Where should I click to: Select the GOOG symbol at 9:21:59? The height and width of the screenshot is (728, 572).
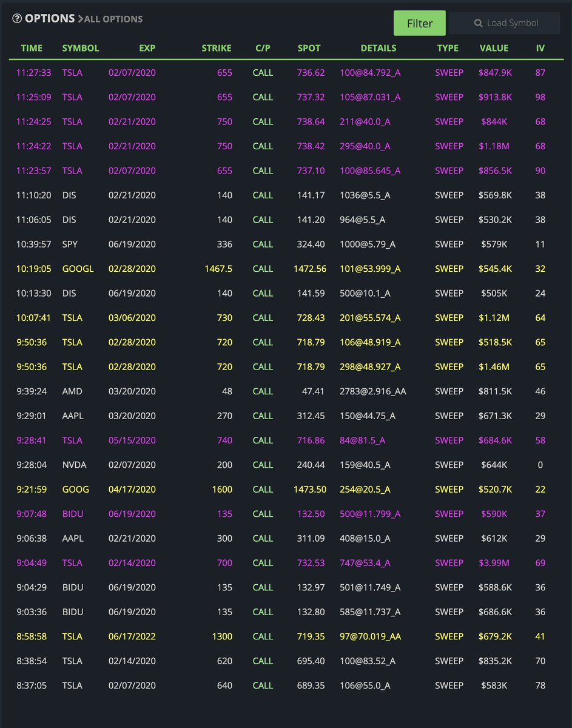coord(75,490)
